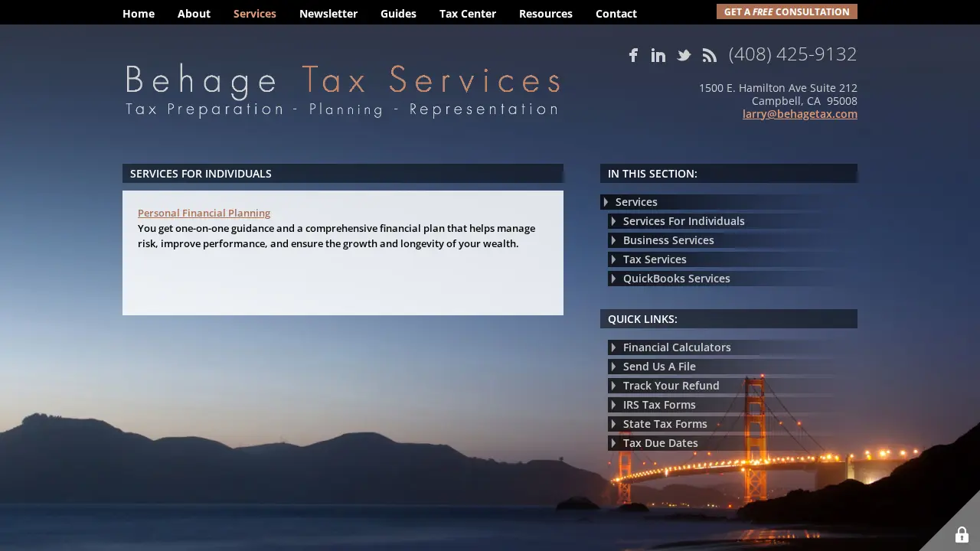Click the padlock icon in corner

(x=962, y=535)
